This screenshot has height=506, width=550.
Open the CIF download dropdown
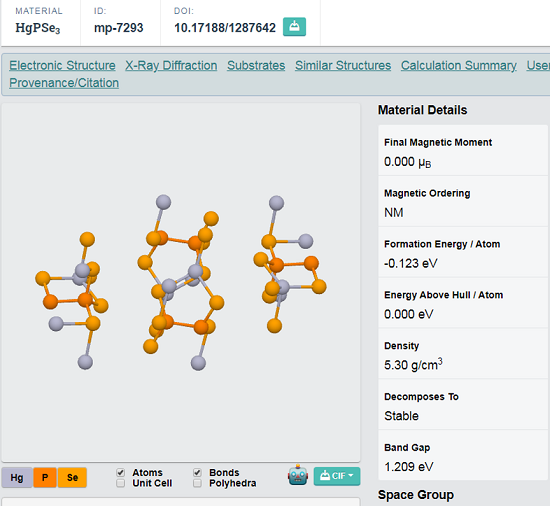point(337,476)
